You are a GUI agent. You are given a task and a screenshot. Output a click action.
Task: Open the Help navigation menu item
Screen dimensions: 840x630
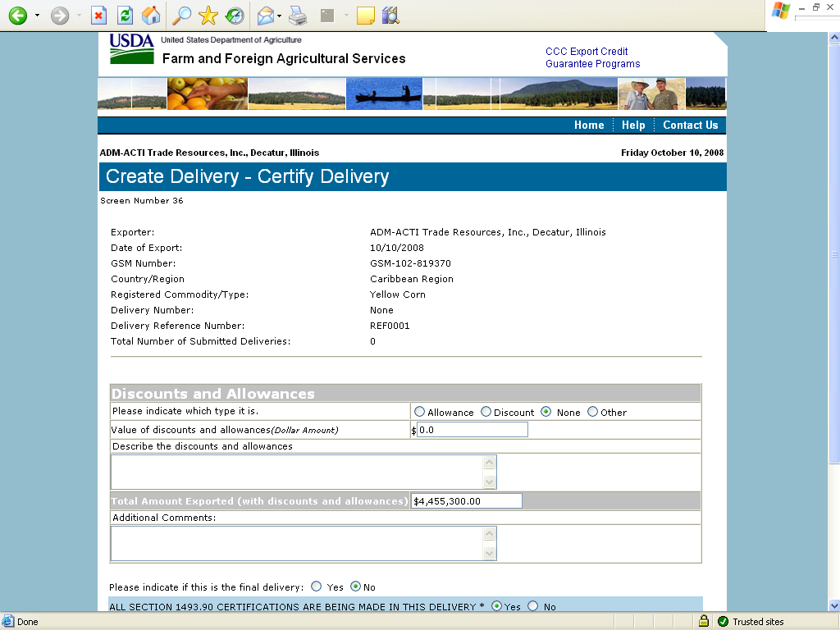pos(633,126)
